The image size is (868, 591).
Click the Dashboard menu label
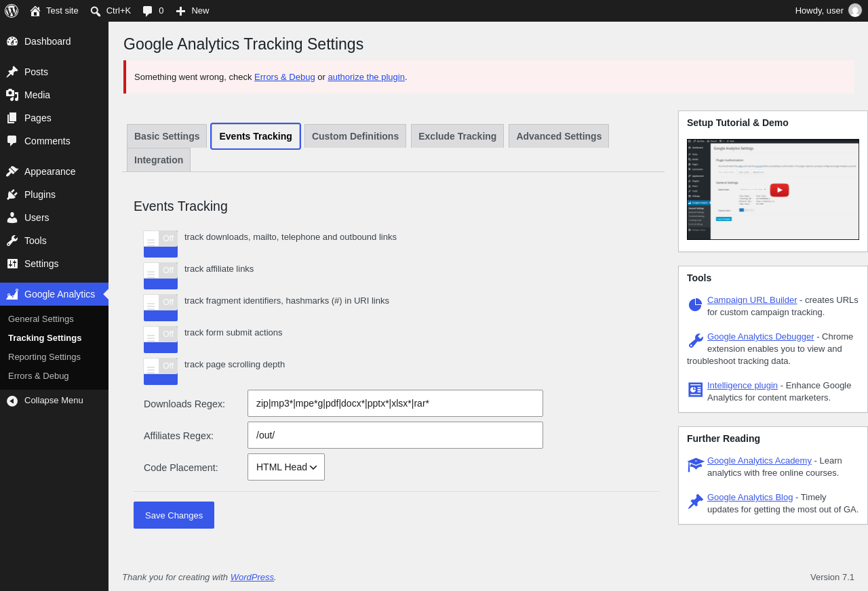click(x=47, y=41)
